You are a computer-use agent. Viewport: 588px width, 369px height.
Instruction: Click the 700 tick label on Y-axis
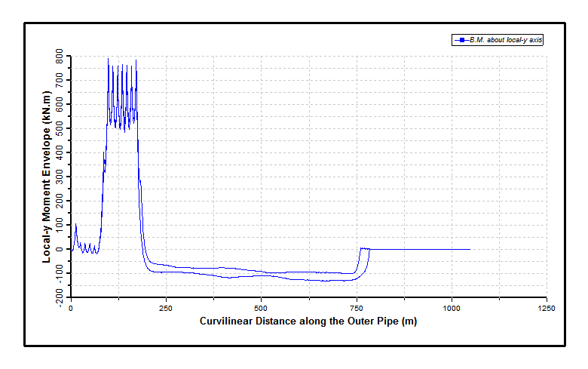pyautogui.click(x=59, y=81)
